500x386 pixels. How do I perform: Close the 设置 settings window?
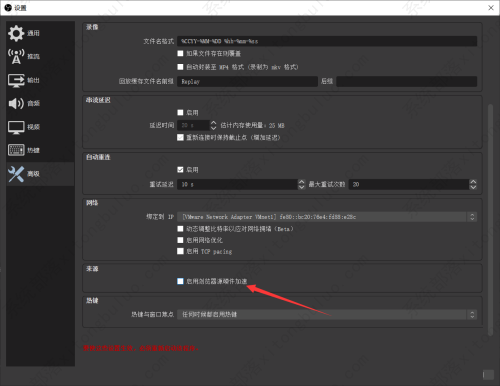click(x=491, y=8)
